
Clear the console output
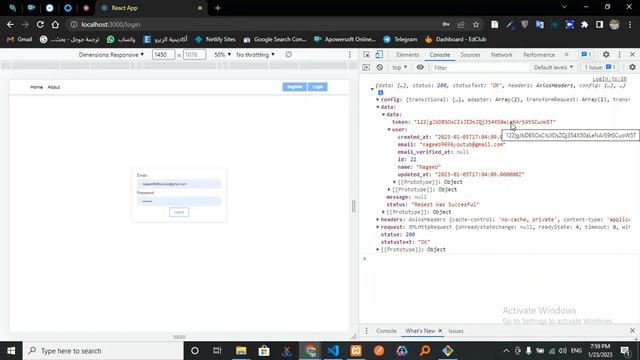point(380,67)
